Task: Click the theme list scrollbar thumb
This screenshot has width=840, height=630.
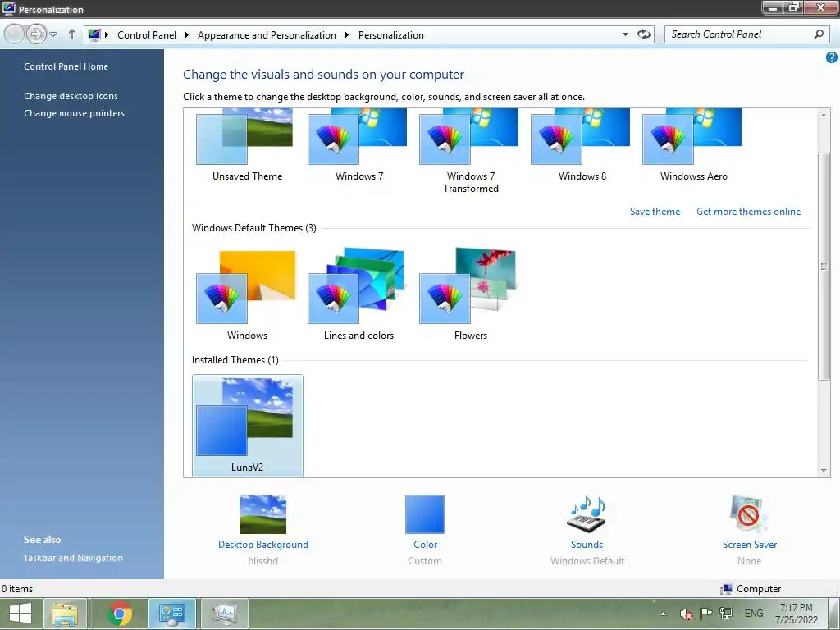Action: point(824,267)
